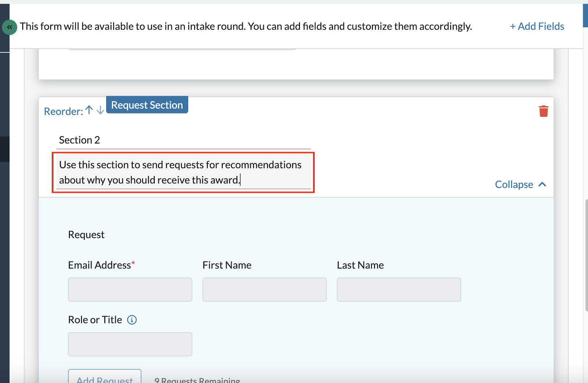Click the First Name input

click(264, 290)
